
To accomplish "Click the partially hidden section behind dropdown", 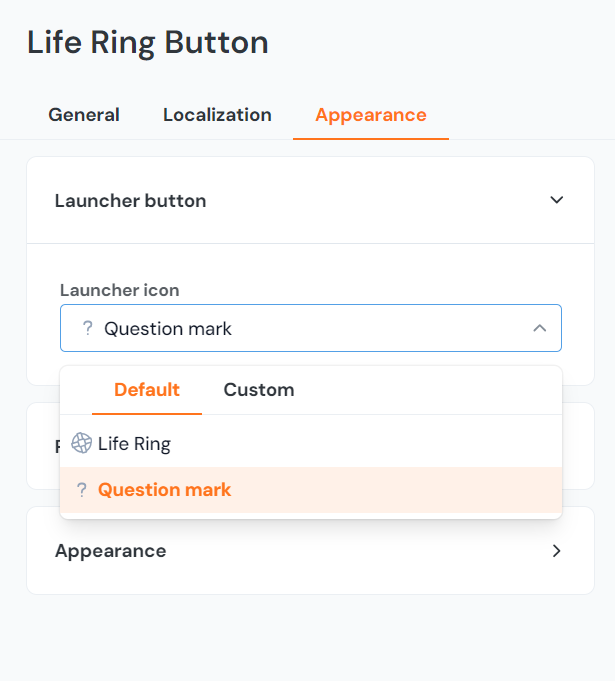I will 578,446.
